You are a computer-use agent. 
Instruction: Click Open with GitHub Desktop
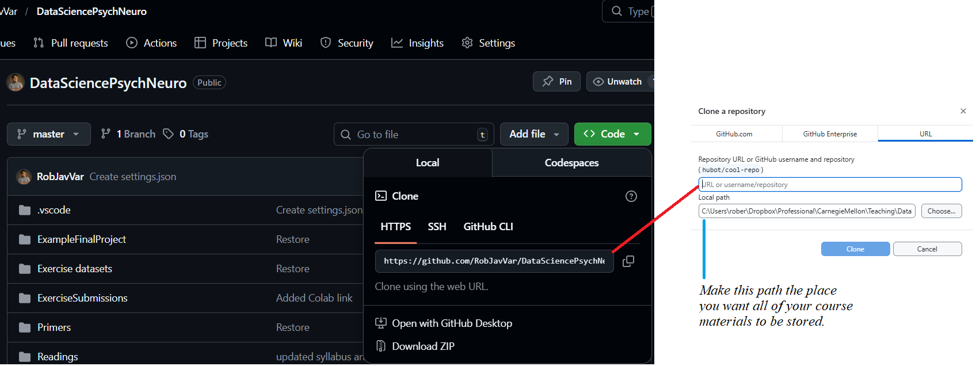[x=444, y=323]
